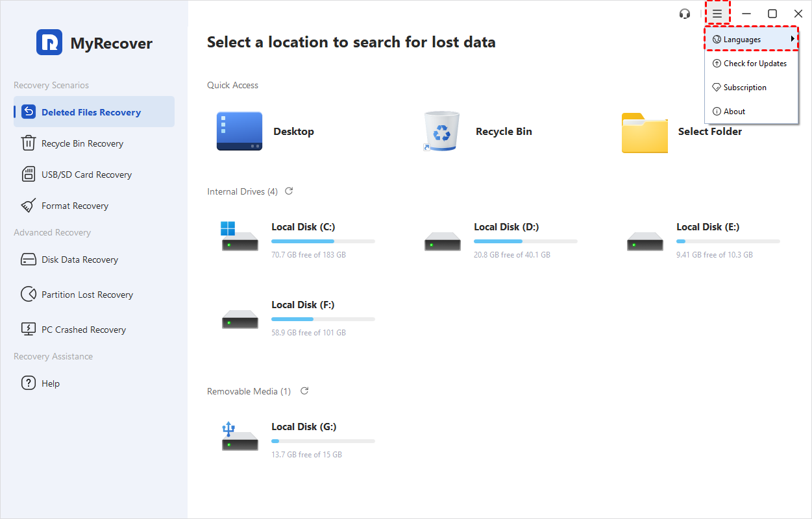This screenshot has height=519, width=812.
Task: Go to Format Recovery scenario
Action: click(75, 206)
